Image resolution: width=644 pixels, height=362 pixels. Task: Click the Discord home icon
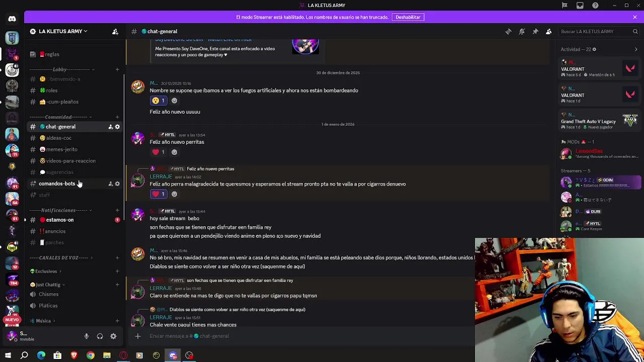[12, 19]
